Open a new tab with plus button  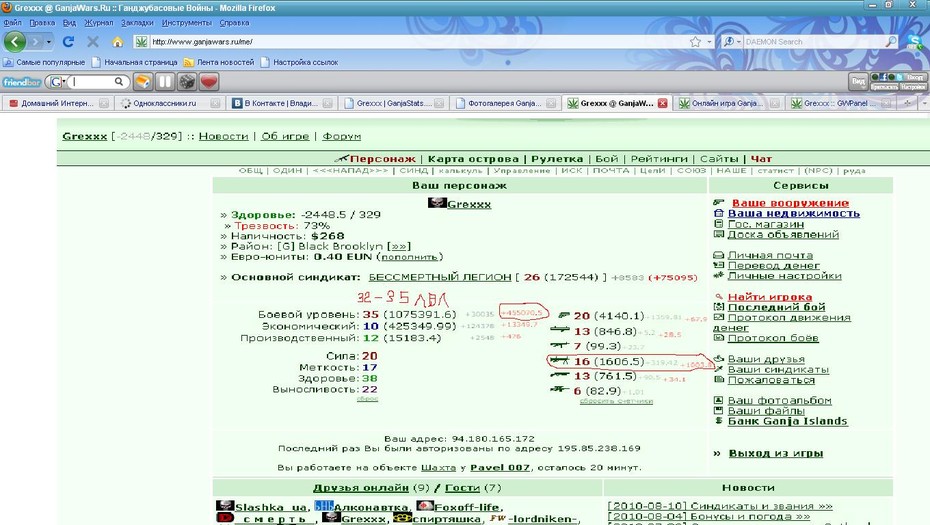(907, 103)
